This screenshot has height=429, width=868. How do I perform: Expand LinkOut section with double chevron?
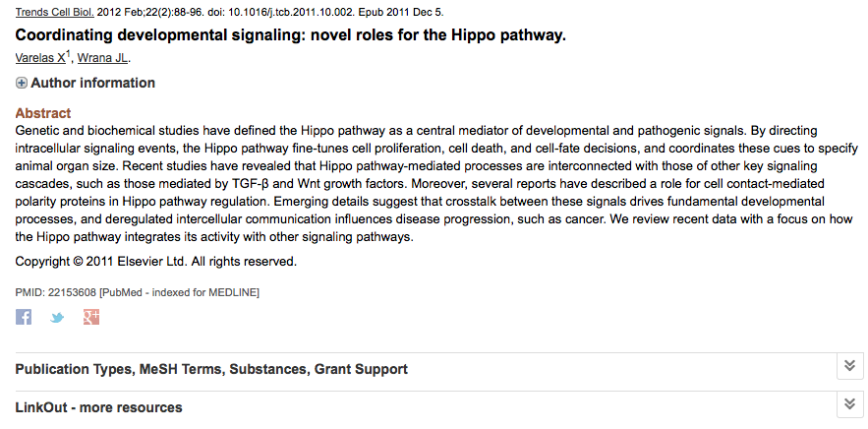click(849, 404)
